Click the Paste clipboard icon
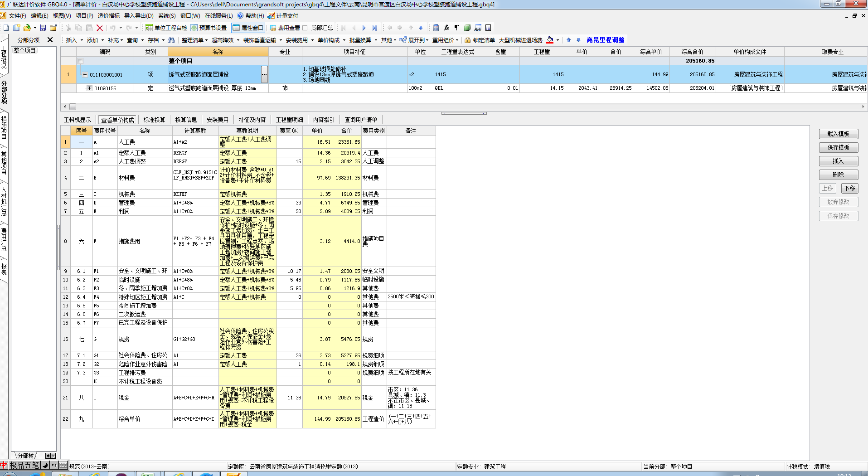This screenshot has width=868, height=476. click(89, 28)
